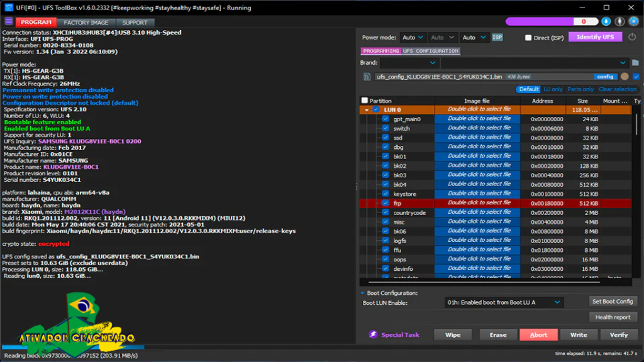
Task: Click the Verify button
Action: (x=619, y=335)
